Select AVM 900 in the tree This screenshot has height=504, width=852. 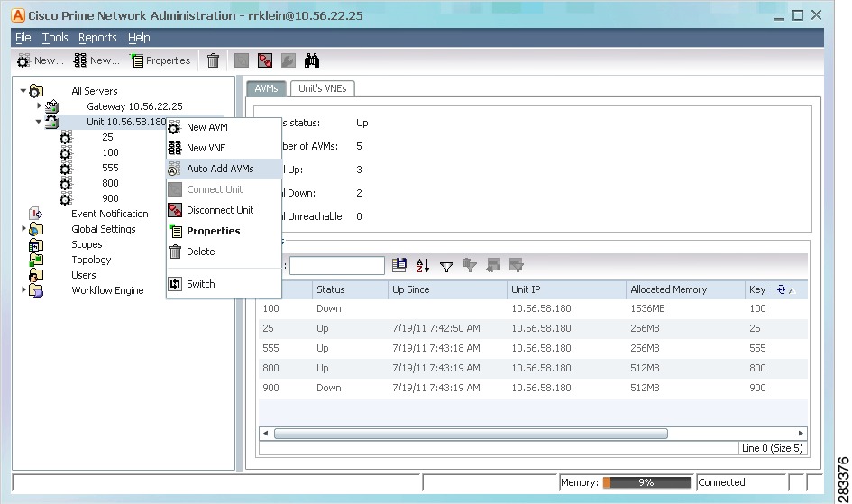pyautogui.click(x=110, y=198)
